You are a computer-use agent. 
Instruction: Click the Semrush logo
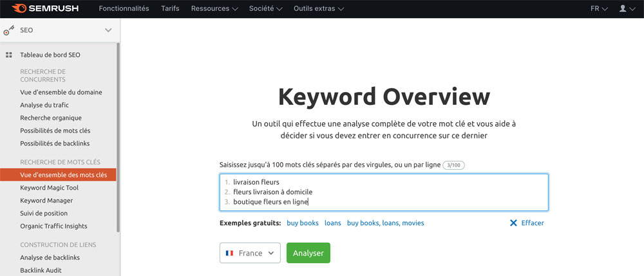point(45,8)
